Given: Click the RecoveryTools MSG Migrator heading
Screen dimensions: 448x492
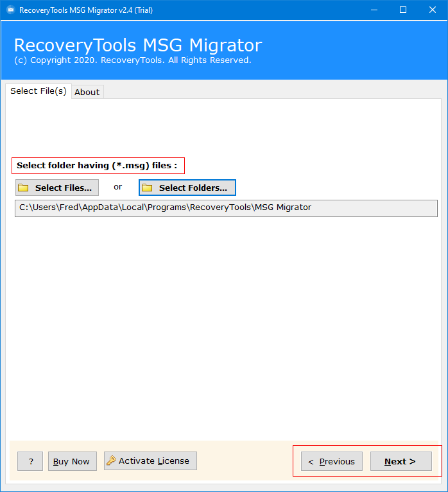Looking at the screenshot, I should 138,45.
